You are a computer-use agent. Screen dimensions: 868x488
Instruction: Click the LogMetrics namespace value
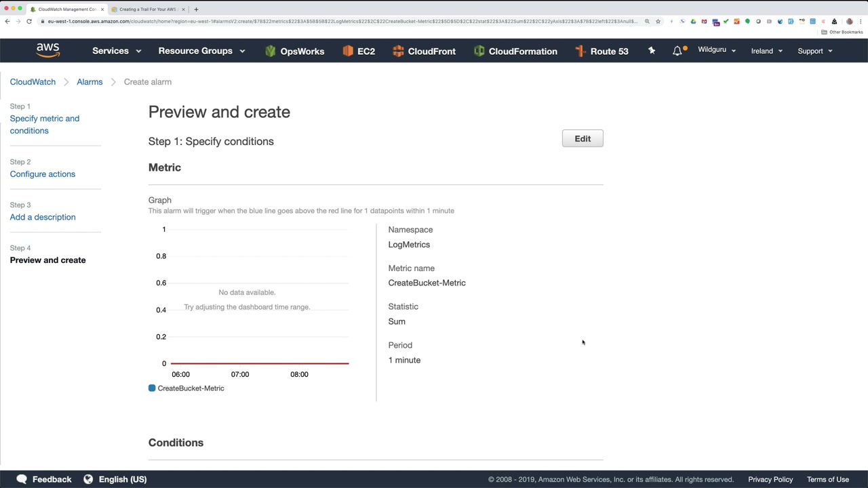coord(409,245)
